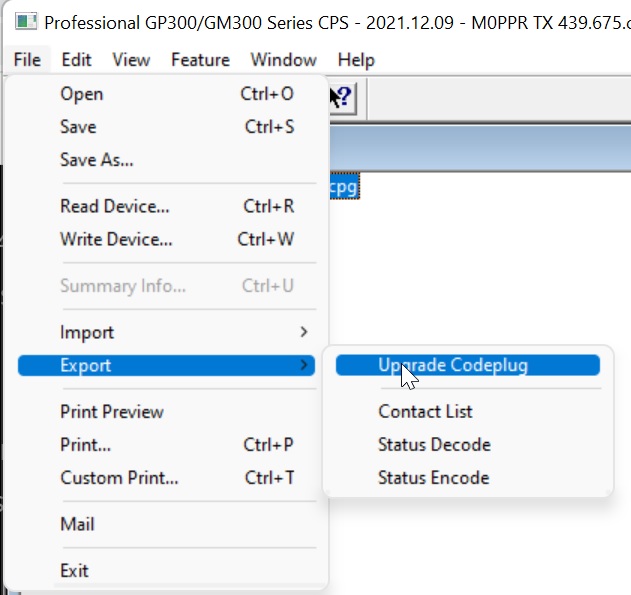Click Status Encode in Export submenu
Viewport: 631px width, 595px height.
coord(468,478)
